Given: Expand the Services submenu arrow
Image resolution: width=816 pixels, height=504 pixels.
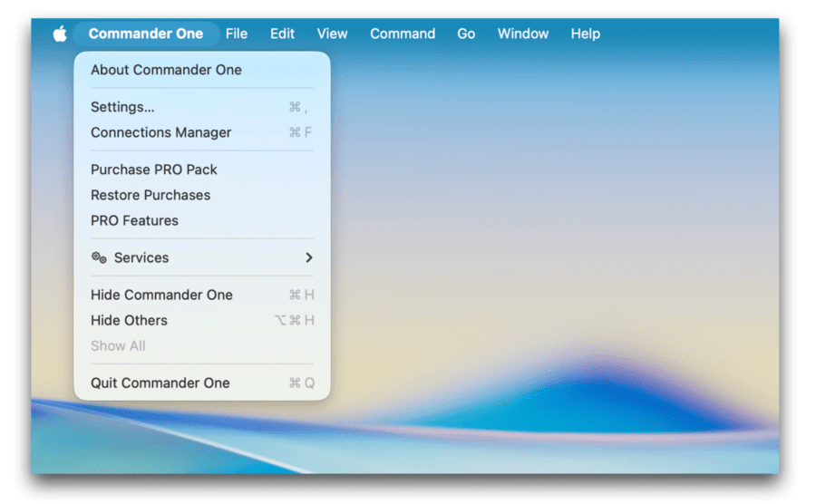Looking at the screenshot, I should point(309,257).
